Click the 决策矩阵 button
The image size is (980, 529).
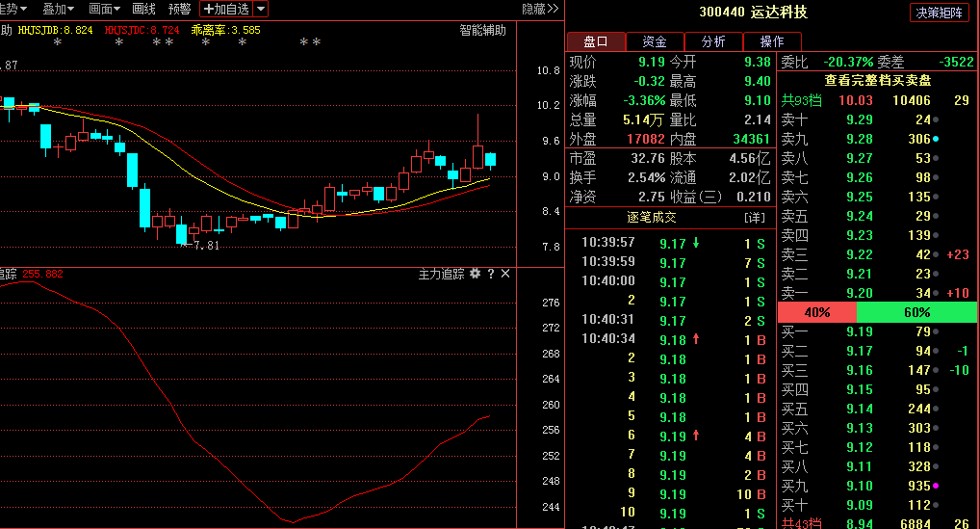click(x=940, y=13)
